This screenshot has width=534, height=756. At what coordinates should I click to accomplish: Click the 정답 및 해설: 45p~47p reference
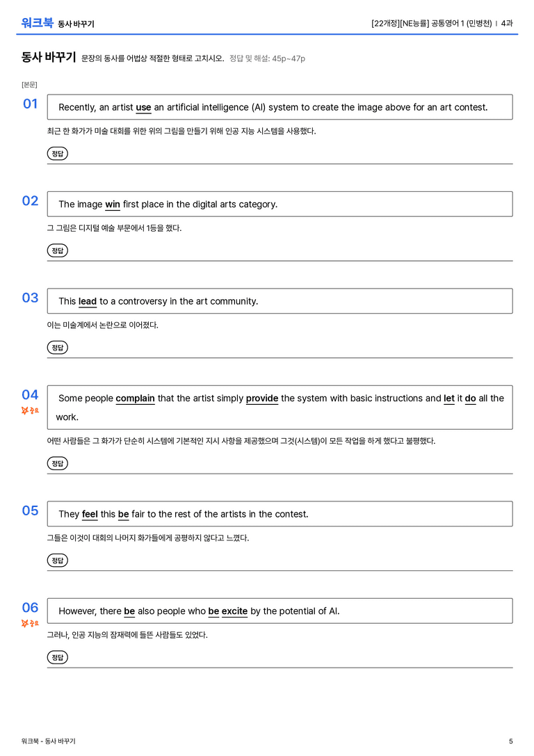coord(267,59)
